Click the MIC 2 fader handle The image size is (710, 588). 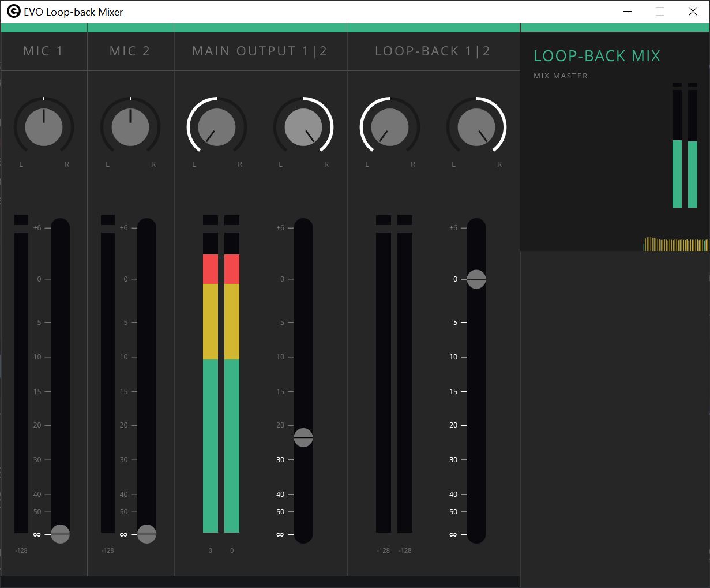(x=146, y=534)
